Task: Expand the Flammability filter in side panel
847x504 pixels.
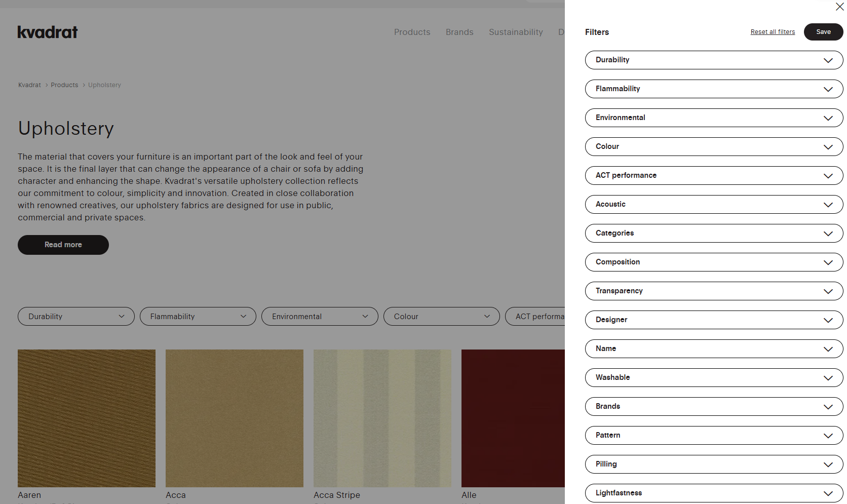Action: [713, 89]
